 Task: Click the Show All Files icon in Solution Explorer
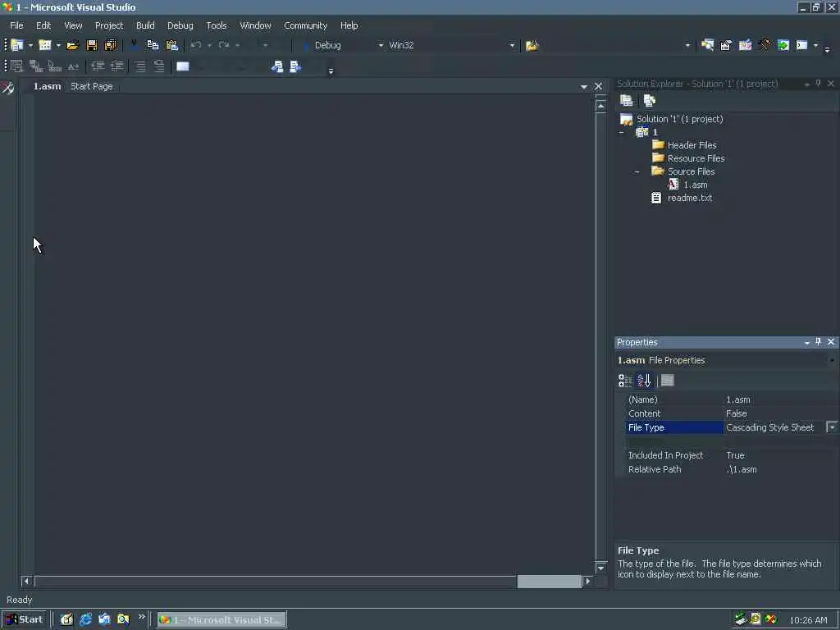pyautogui.click(x=650, y=101)
